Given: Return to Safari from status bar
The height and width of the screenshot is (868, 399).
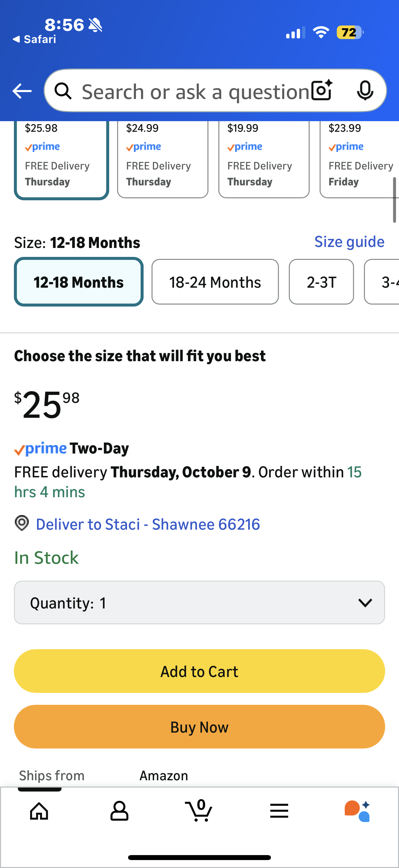Looking at the screenshot, I should (x=34, y=39).
